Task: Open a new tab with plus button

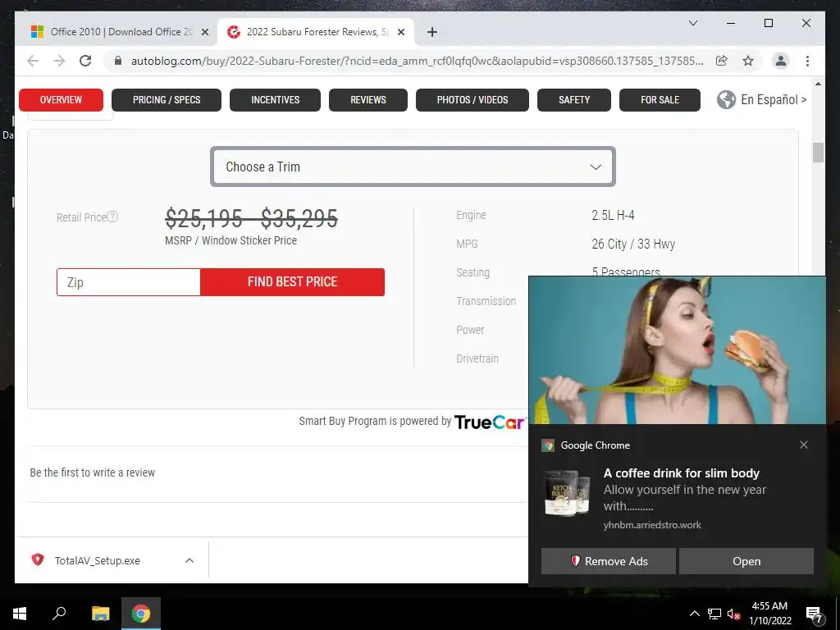Action: (431, 32)
